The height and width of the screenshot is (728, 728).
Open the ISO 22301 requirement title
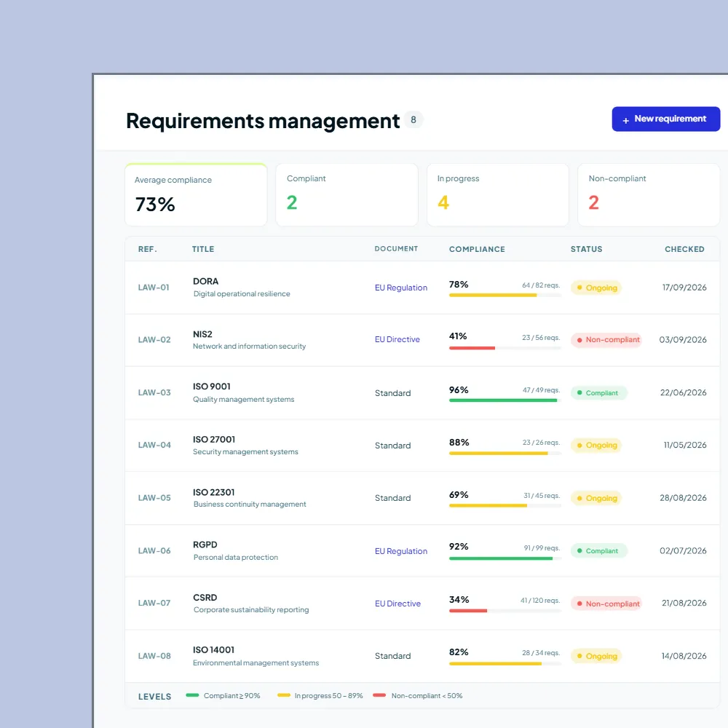coord(213,492)
